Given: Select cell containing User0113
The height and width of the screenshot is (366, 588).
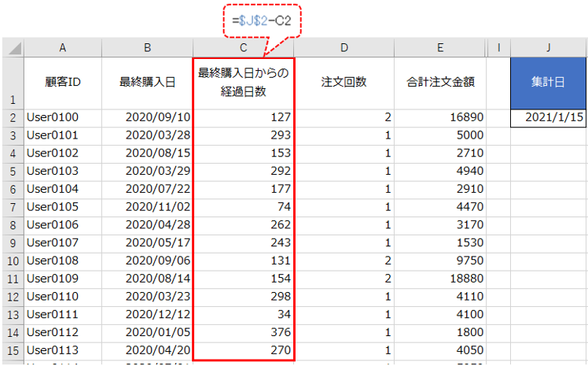Looking at the screenshot, I should 63,349.
